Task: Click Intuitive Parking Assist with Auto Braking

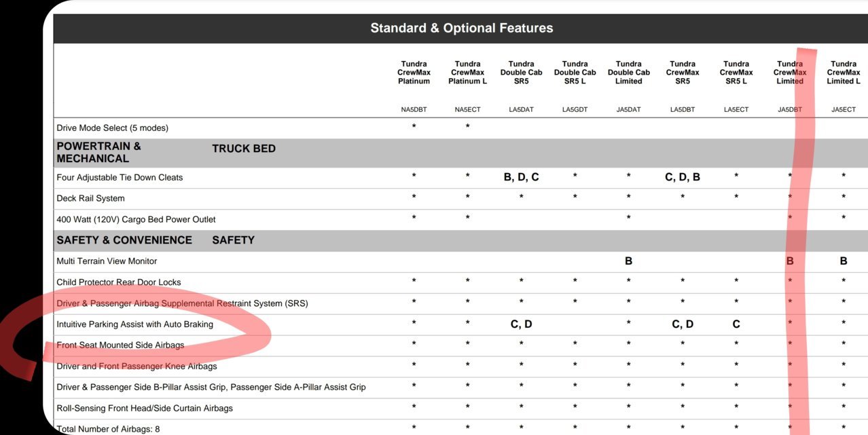Action: [x=134, y=324]
